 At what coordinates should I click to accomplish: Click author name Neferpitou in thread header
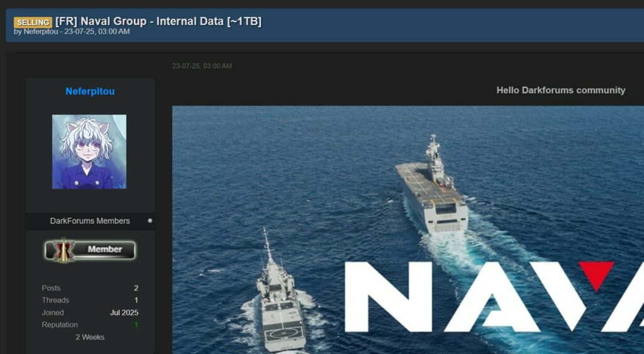coord(41,31)
